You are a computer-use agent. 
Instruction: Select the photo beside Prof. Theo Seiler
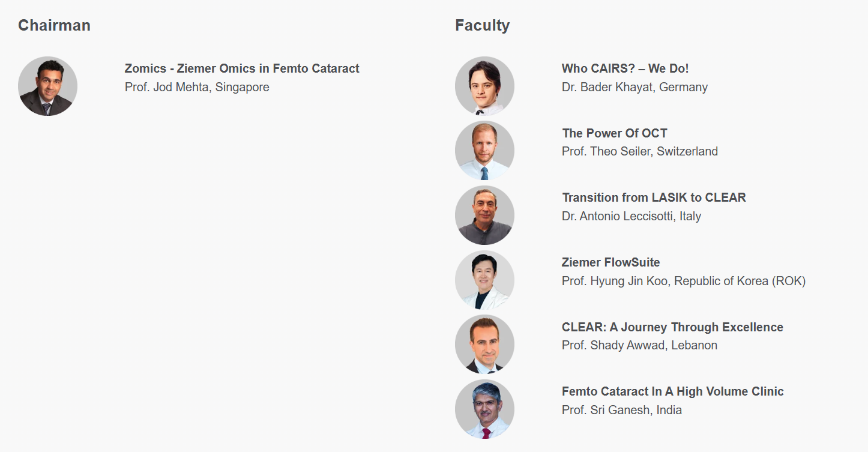484,151
